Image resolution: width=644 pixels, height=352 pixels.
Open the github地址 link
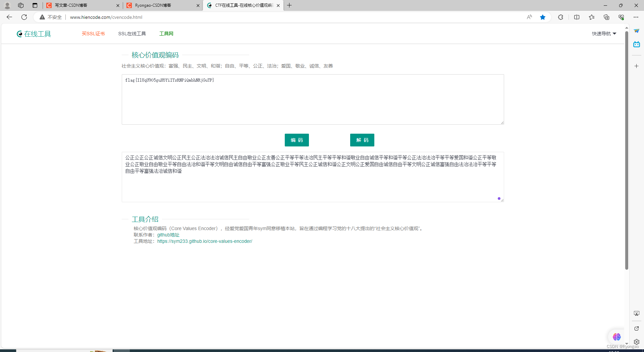168,235
